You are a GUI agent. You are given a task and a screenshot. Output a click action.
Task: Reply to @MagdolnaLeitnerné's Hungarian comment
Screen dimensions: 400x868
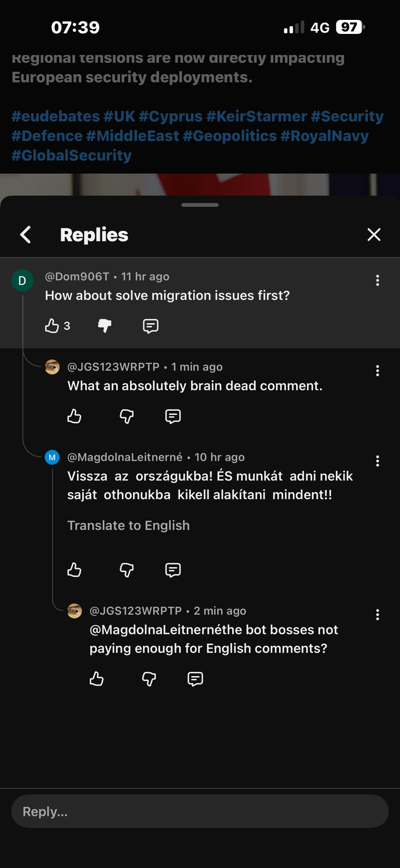tap(173, 570)
